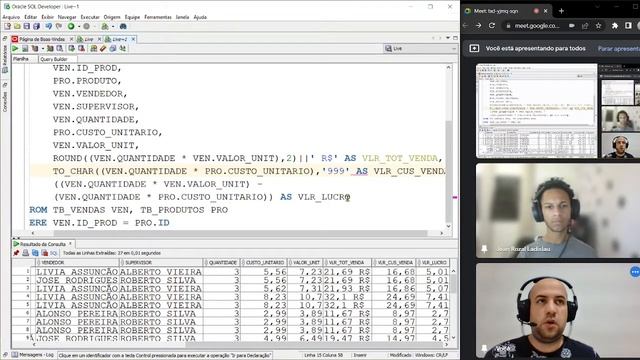Click the QUANTIDADE column header
Viewport: 640px width, 360px height.
(x=222, y=262)
